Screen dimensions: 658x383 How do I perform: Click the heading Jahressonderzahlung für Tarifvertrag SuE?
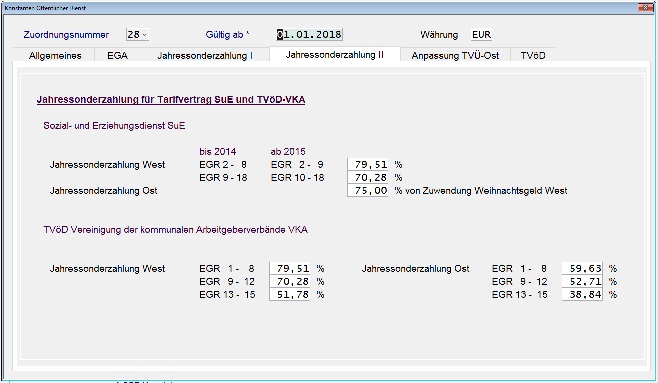tap(171, 100)
